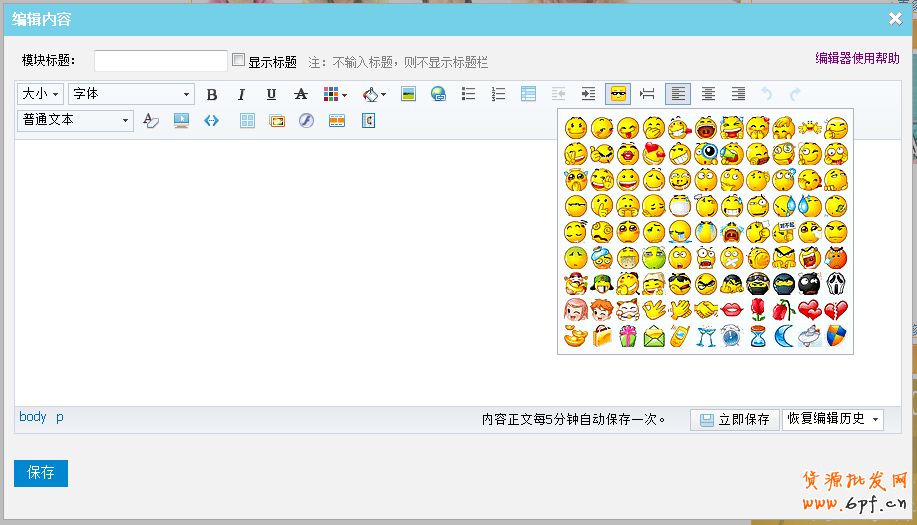Click the 立即保存 button
The height and width of the screenshot is (525, 917).
pyautogui.click(x=734, y=419)
